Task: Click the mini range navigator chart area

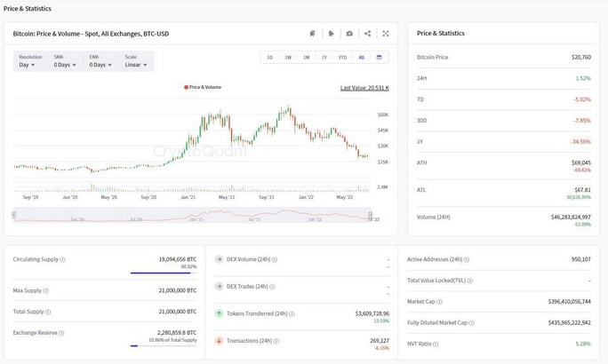Action: (192, 215)
